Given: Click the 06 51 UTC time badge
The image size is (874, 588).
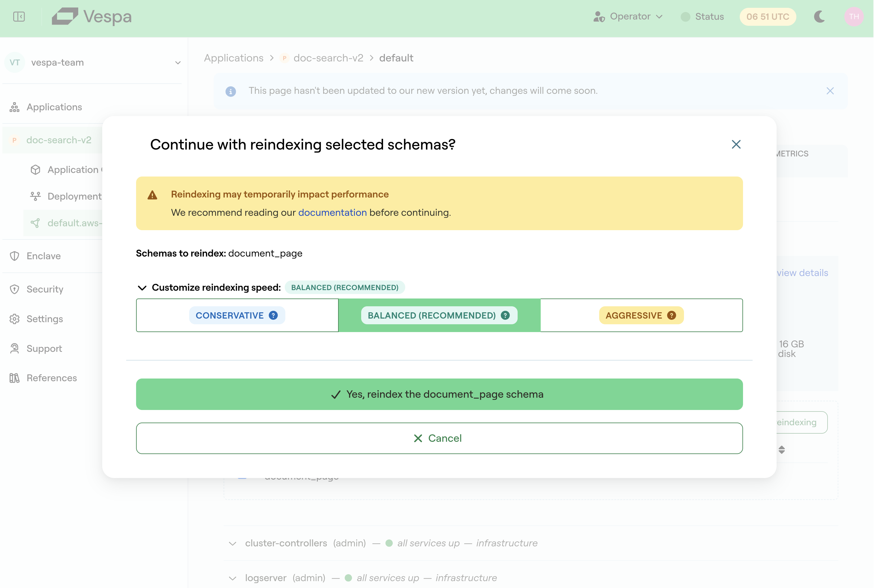Looking at the screenshot, I should (x=768, y=16).
